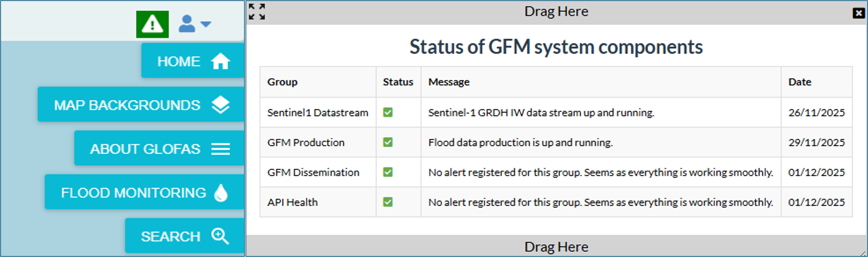Screen dimensions: 868x257
Task: Toggle the Sentinel1 Datastream status checkbox
Action: coord(388,112)
